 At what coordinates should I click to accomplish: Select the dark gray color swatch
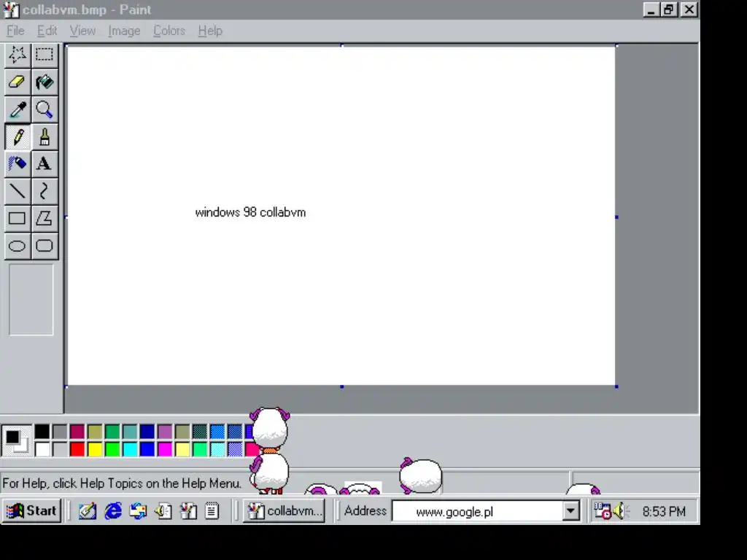(60, 432)
